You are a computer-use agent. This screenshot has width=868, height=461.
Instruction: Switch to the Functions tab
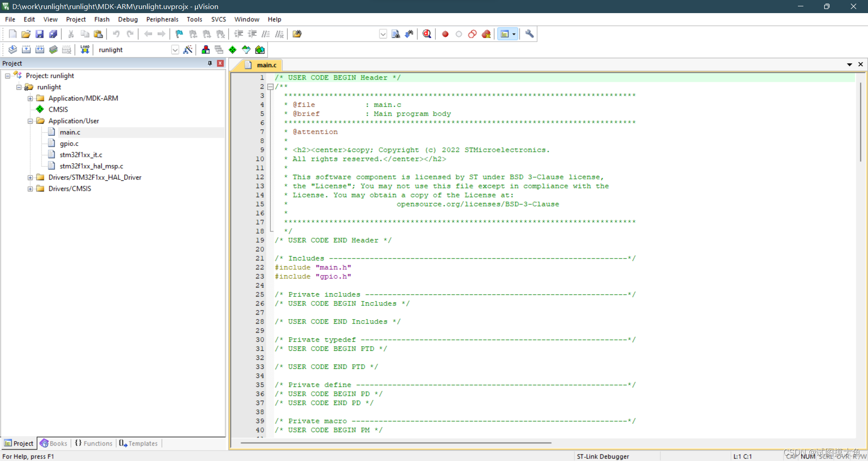[x=97, y=443]
